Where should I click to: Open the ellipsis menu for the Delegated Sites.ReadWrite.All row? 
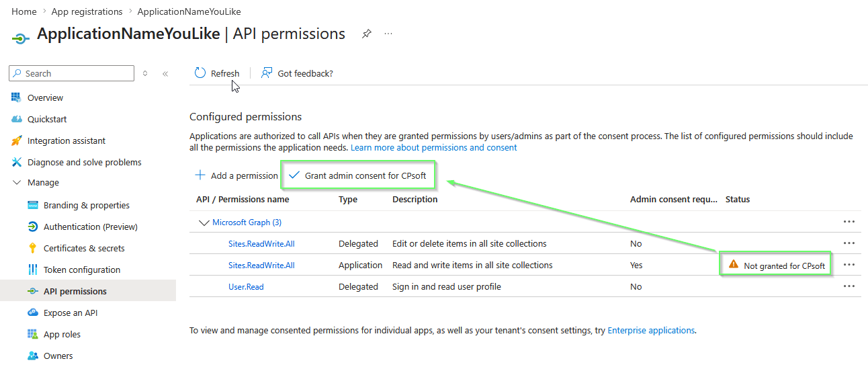tap(849, 243)
